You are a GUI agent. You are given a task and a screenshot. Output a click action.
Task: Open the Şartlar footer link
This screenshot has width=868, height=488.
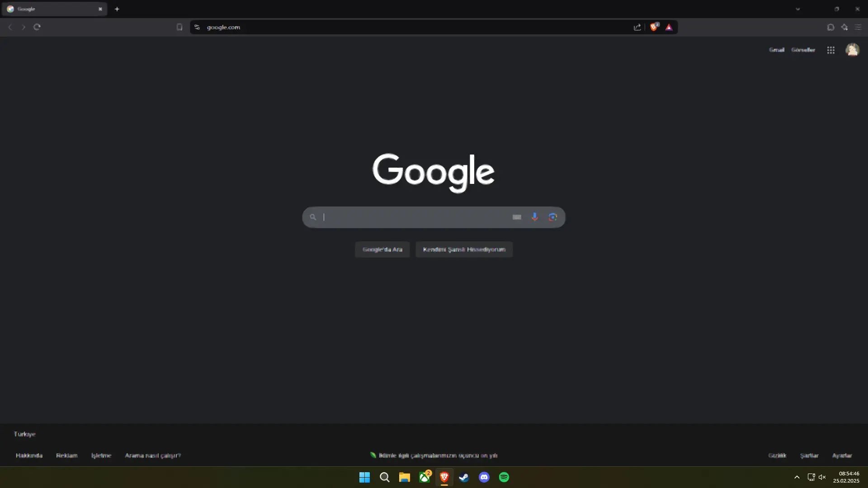pos(809,455)
